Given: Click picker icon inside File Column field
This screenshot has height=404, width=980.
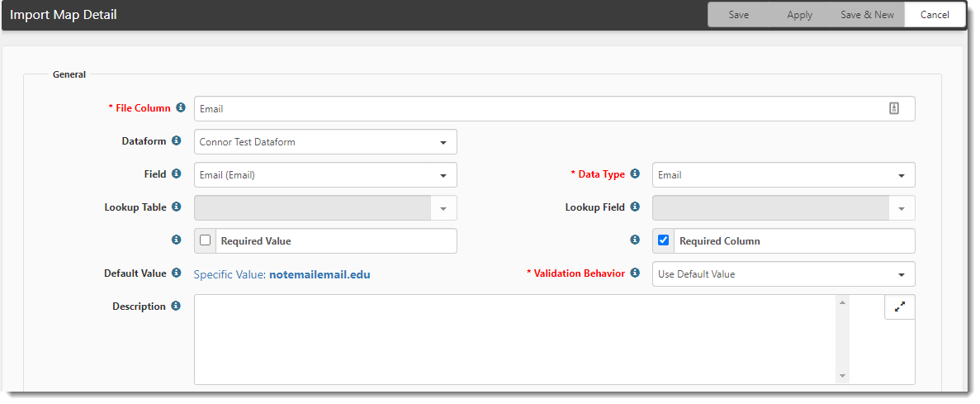Looking at the screenshot, I should point(893,108).
